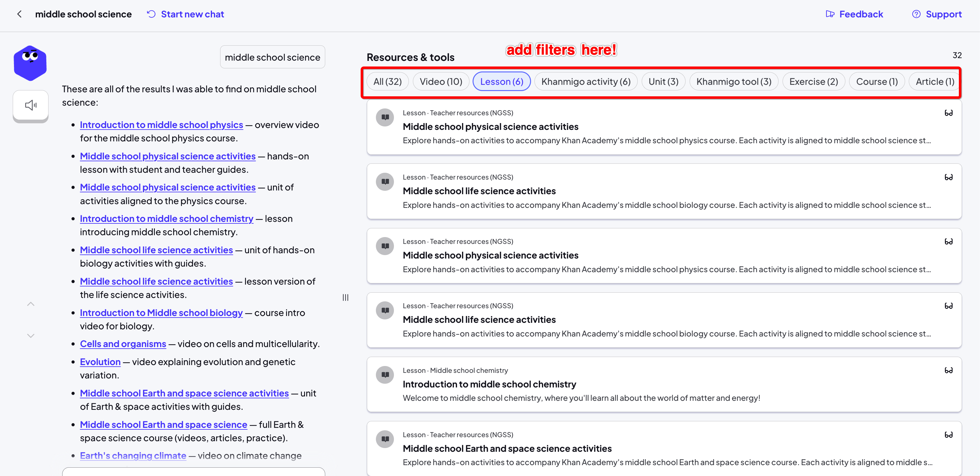Open Middle school Earth and space science course link
980x476 pixels.
(163, 424)
